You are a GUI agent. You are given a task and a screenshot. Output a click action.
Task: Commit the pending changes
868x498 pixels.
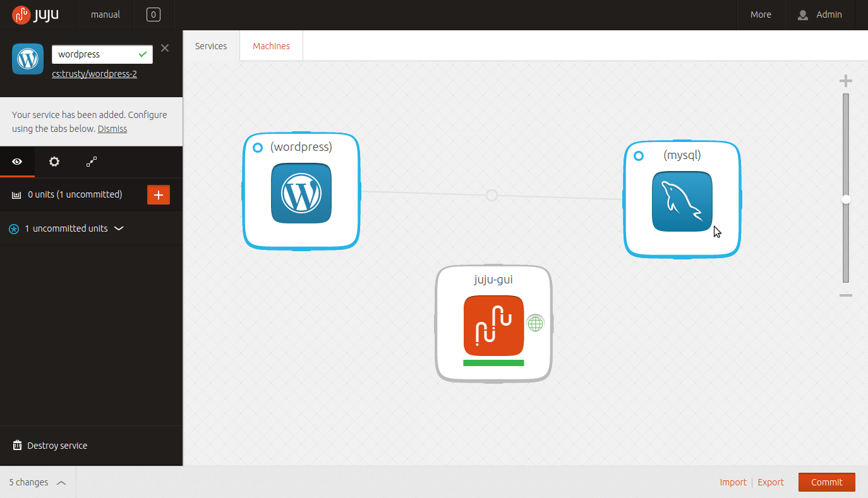point(827,482)
